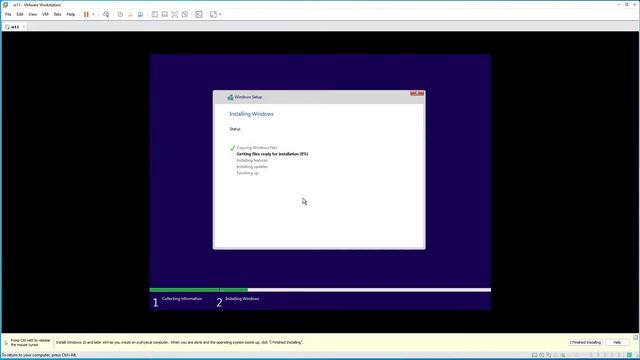Click the Windows Setup title icon
This screenshot has height=360, width=640.
[x=230, y=97]
